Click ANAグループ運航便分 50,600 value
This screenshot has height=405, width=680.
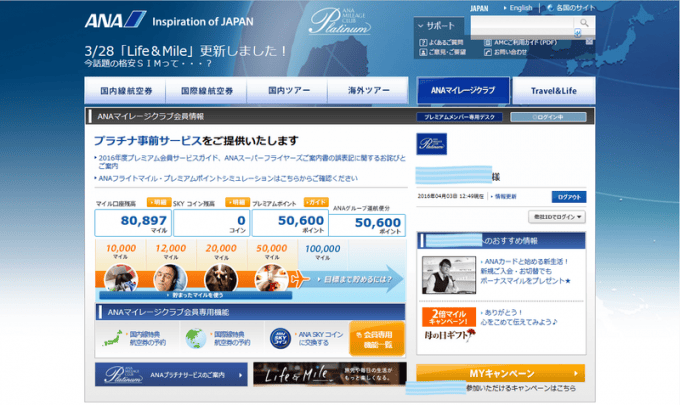[x=367, y=225]
